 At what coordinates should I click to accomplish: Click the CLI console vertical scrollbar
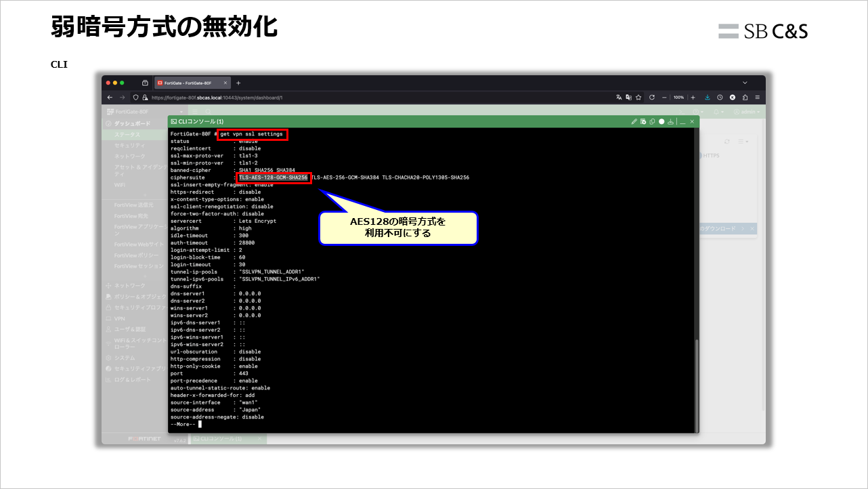[697, 384]
